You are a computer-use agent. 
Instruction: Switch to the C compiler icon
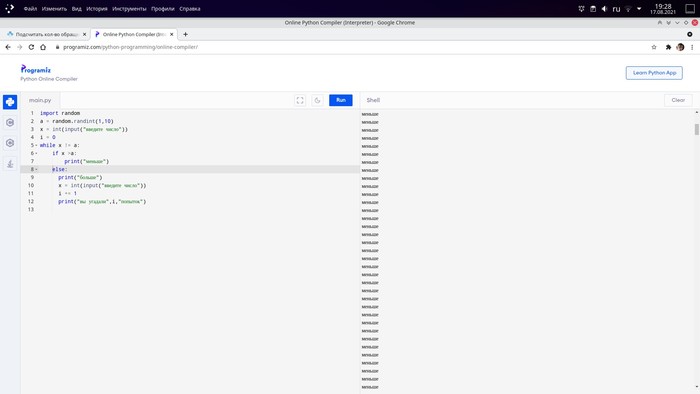tap(10, 122)
